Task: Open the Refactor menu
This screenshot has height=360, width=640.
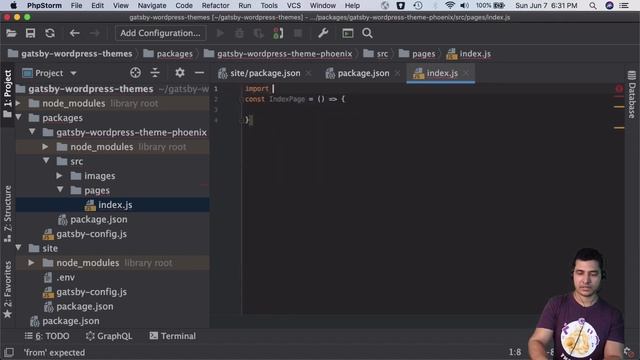Action: pyautogui.click(x=215, y=5)
